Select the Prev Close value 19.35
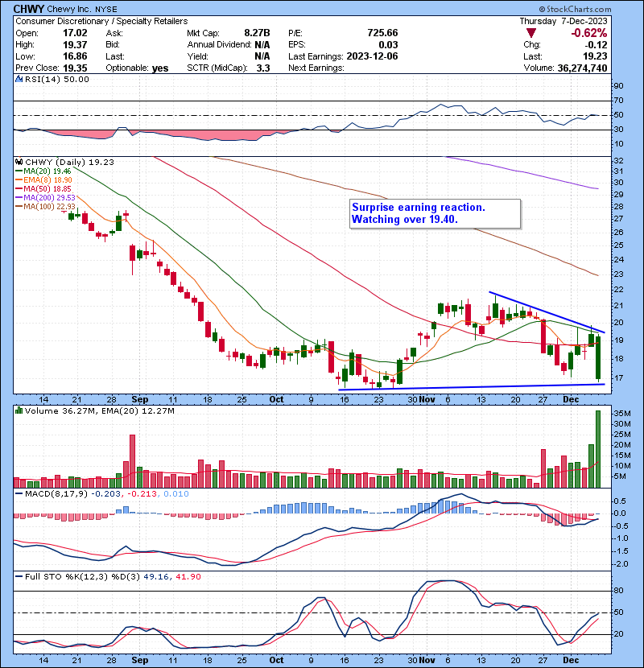The height and width of the screenshot is (668, 644). [x=75, y=68]
